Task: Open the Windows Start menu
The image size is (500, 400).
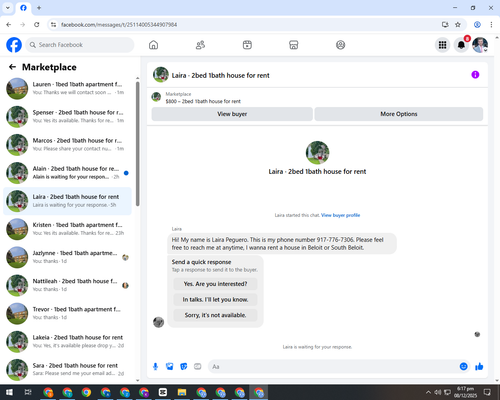Action: tap(9, 392)
